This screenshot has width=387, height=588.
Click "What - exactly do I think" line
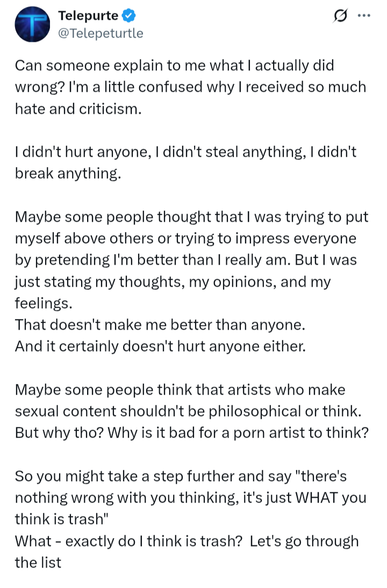[187, 541]
